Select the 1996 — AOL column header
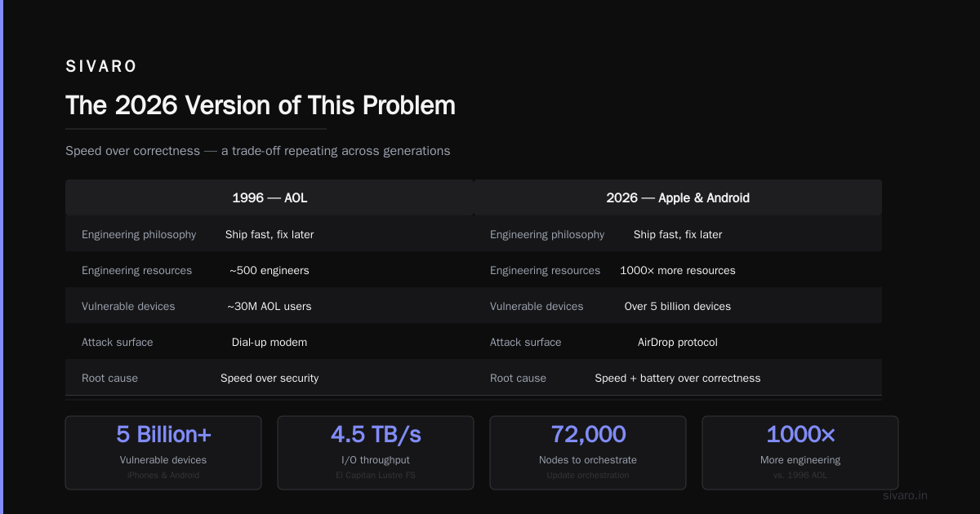The image size is (980, 514). [x=269, y=197]
